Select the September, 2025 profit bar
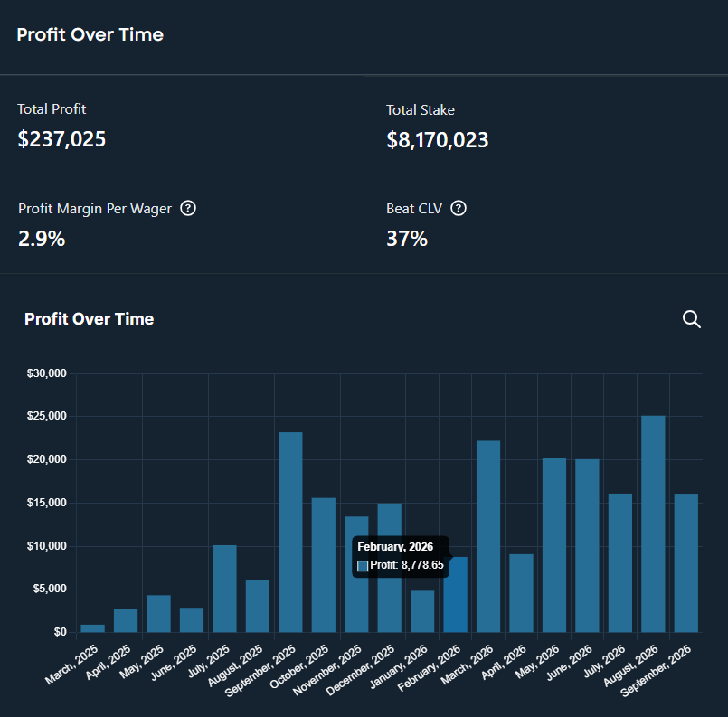The width and height of the screenshot is (728, 717). [x=290, y=533]
